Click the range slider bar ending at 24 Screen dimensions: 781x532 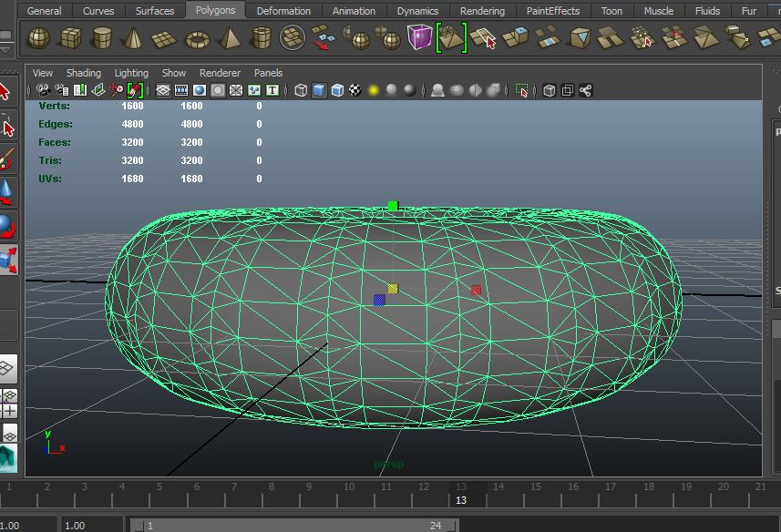pos(292,526)
